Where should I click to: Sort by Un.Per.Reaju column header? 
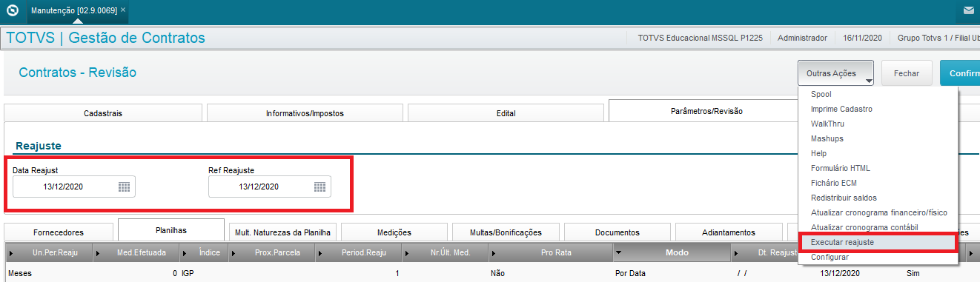(50, 253)
